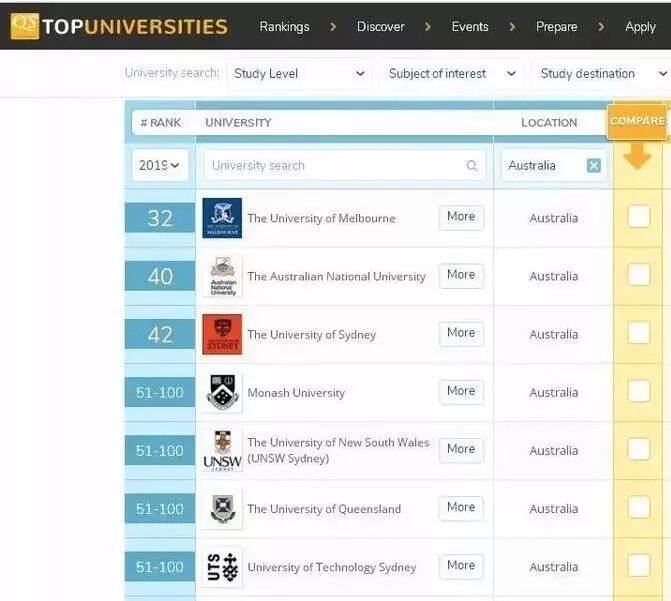Open the Australian National University logo
Viewport: 671px width, 601px height.
pyautogui.click(x=222, y=276)
